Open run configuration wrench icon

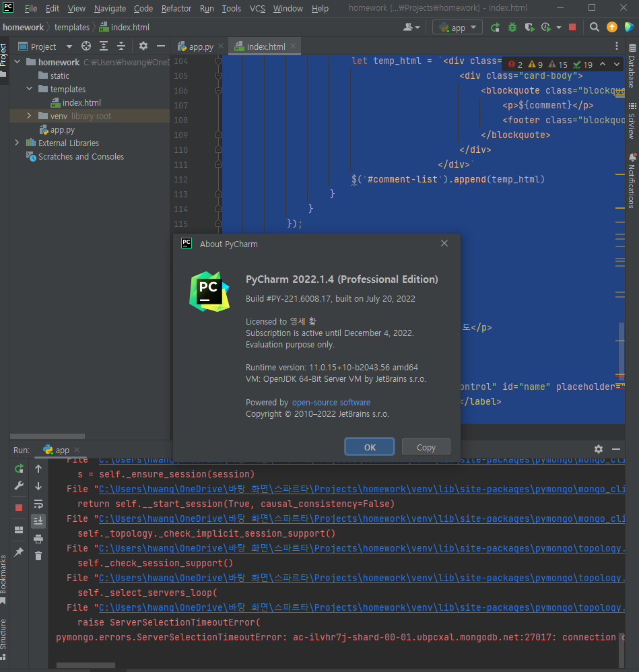coord(19,486)
